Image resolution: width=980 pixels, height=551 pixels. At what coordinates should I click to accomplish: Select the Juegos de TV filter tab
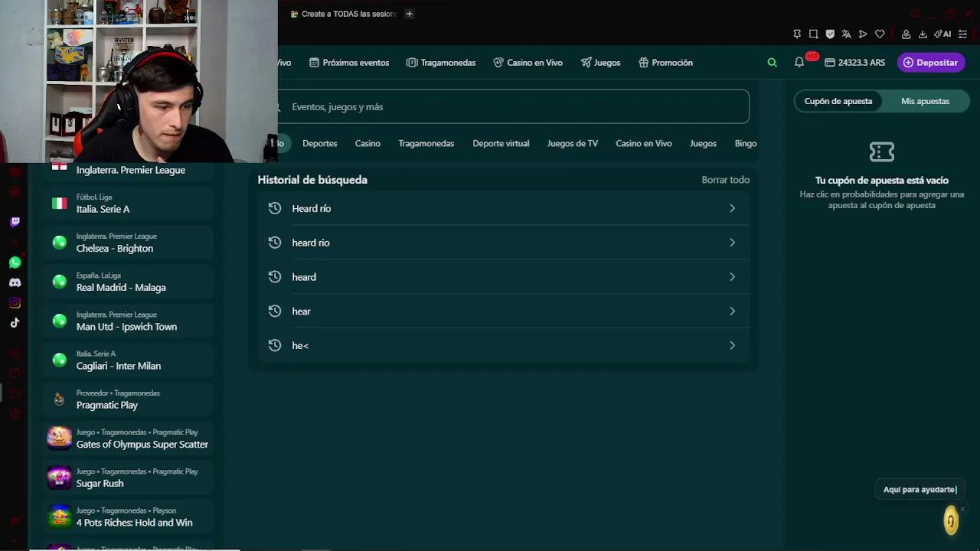coord(573,144)
